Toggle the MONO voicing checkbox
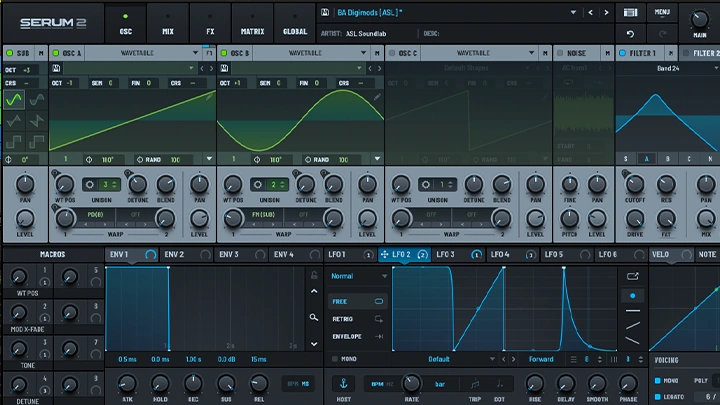Screen dimensions: 720x405 [658, 381]
